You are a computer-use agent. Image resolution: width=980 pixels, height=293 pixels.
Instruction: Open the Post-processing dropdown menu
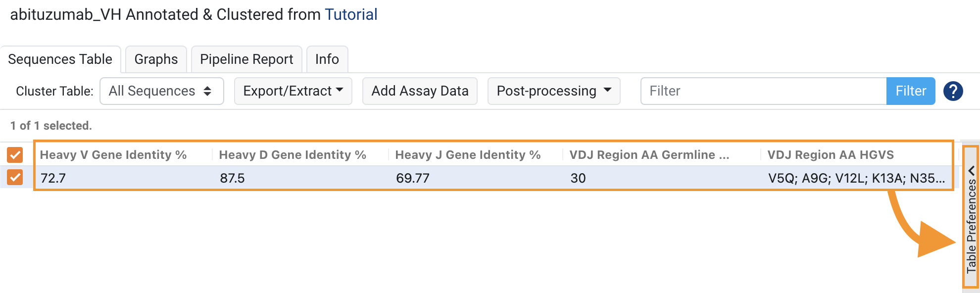click(553, 91)
